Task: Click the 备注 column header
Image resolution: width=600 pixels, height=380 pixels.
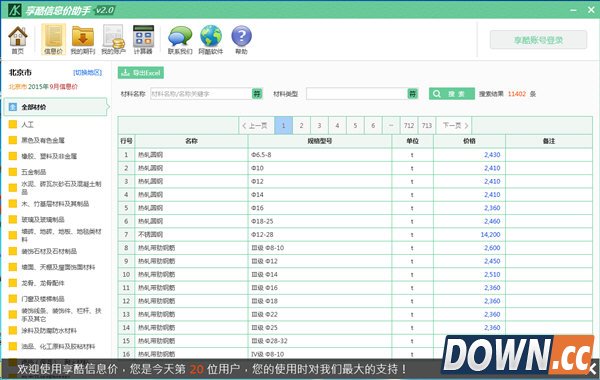Action: [x=549, y=141]
